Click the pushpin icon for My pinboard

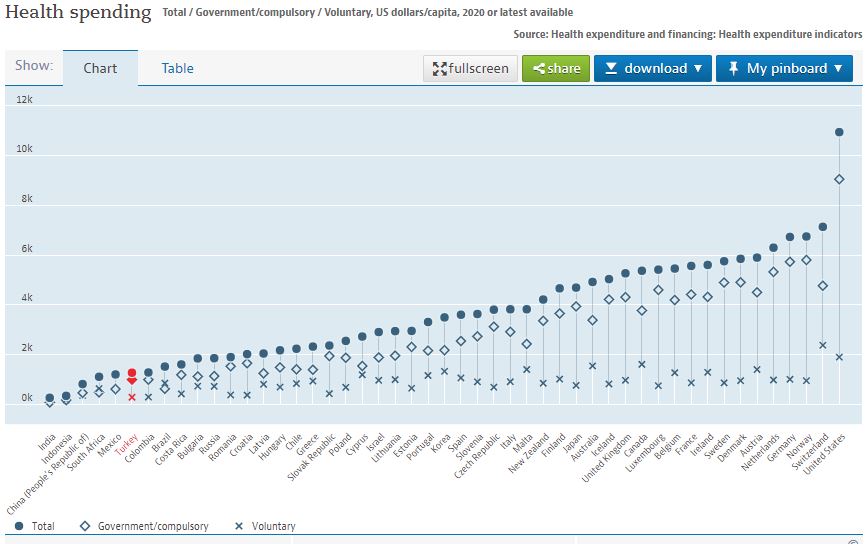point(733,69)
